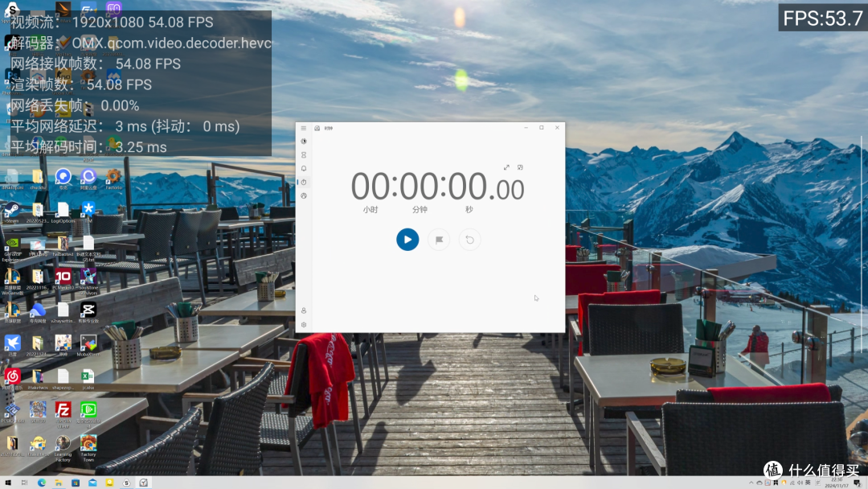868x489 pixels.
Task: Open the NetEase Cloud Music desktop shortcut
Action: point(11,380)
